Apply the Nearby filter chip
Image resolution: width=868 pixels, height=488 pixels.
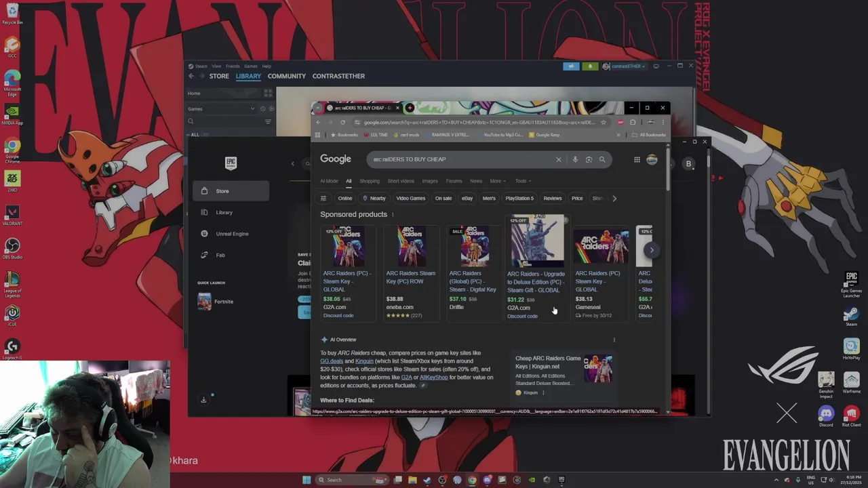pyautogui.click(x=374, y=199)
